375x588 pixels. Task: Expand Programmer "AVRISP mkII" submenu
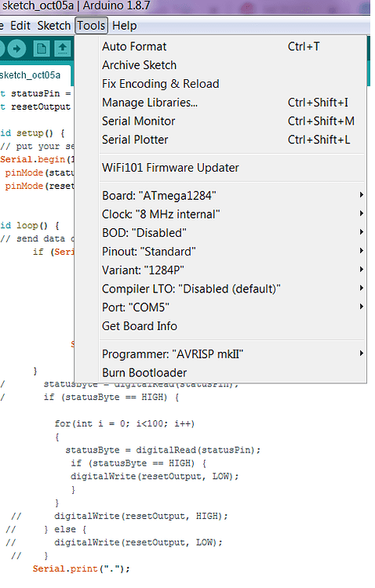coord(232,354)
